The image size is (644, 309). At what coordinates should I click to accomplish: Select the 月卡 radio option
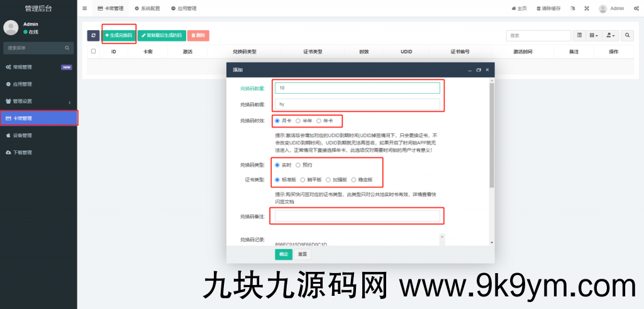(x=277, y=121)
